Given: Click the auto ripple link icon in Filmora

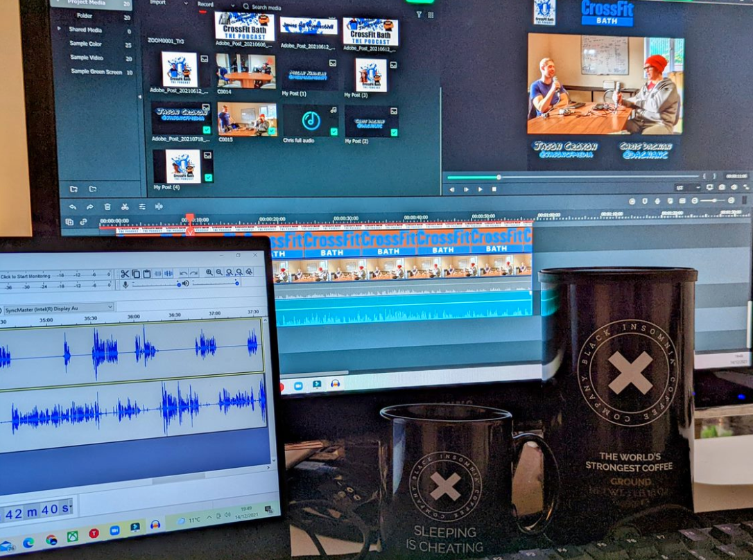Looking at the screenshot, I should (x=84, y=222).
